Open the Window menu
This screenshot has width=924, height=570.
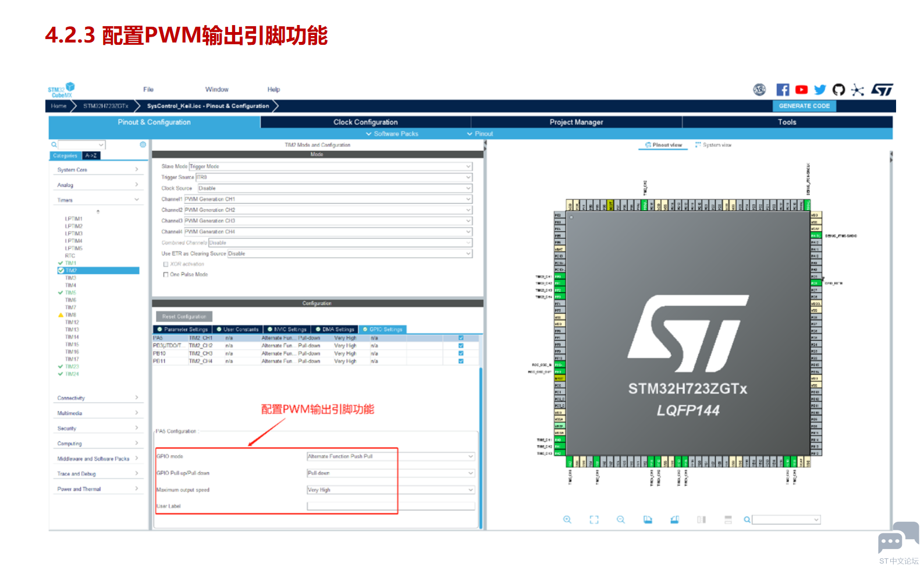pyautogui.click(x=216, y=90)
